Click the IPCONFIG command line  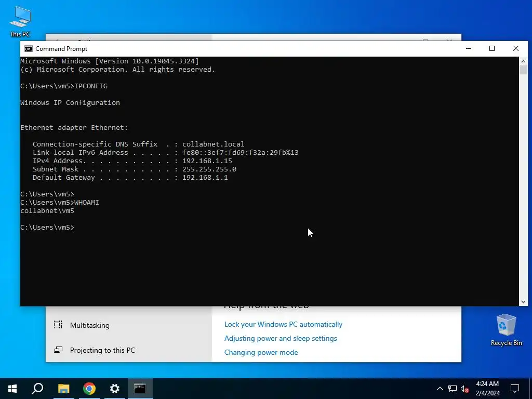pyautogui.click(x=64, y=86)
